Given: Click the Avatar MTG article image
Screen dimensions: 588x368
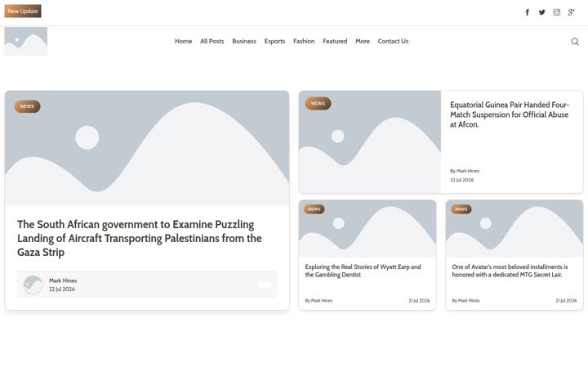Looking at the screenshot, I should tap(514, 229).
